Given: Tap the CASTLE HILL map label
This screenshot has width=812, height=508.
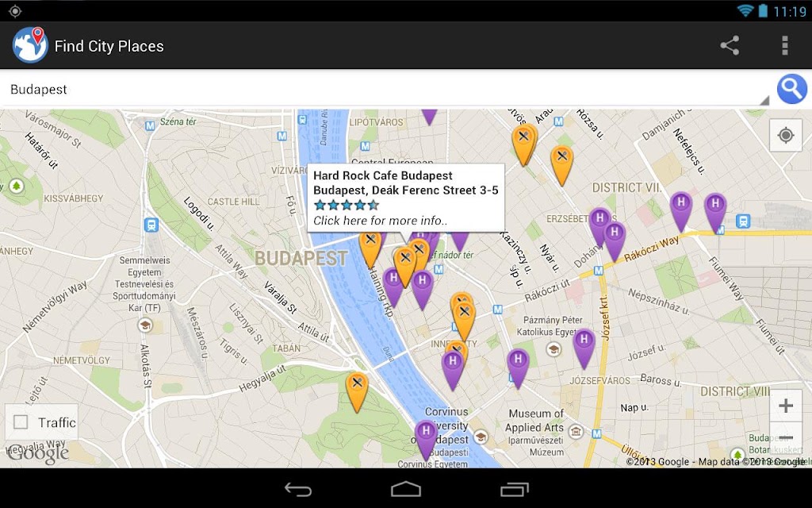Looking at the screenshot, I should 233,202.
